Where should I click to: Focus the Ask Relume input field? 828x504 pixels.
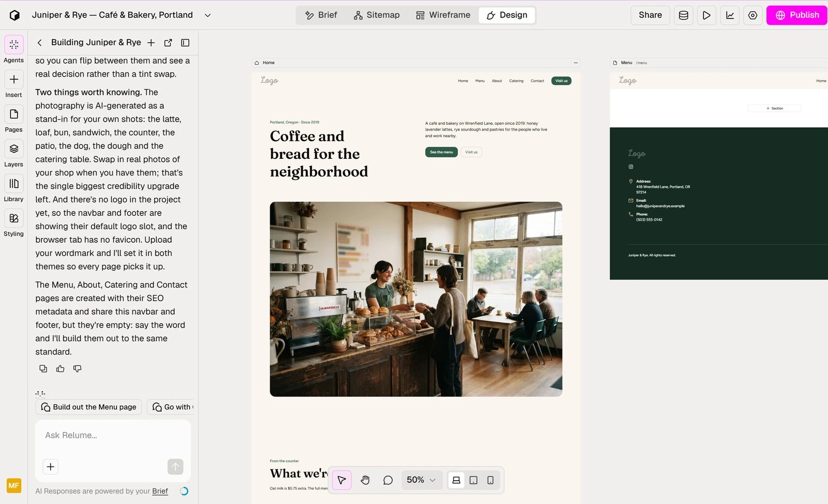pos(113,436)
